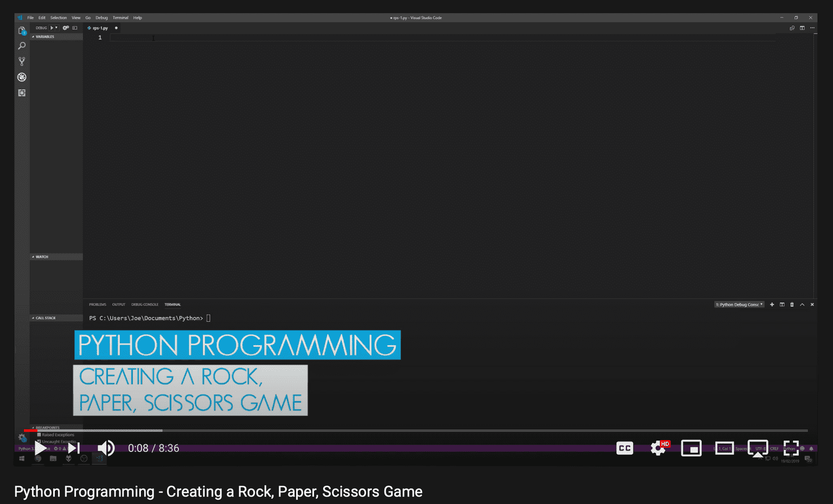Split the terminal panel
Screen dimensions: 833x504
point(782,305)
